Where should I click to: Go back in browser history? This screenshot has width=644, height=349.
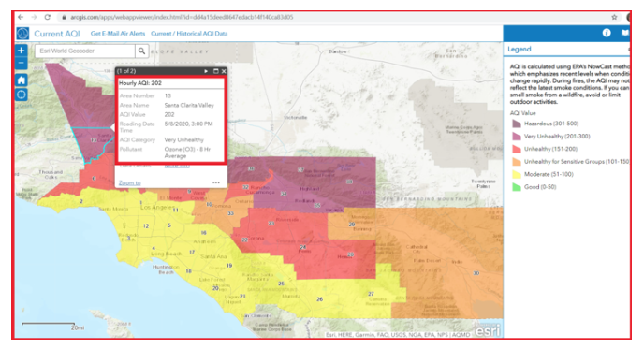click(21, 17)
